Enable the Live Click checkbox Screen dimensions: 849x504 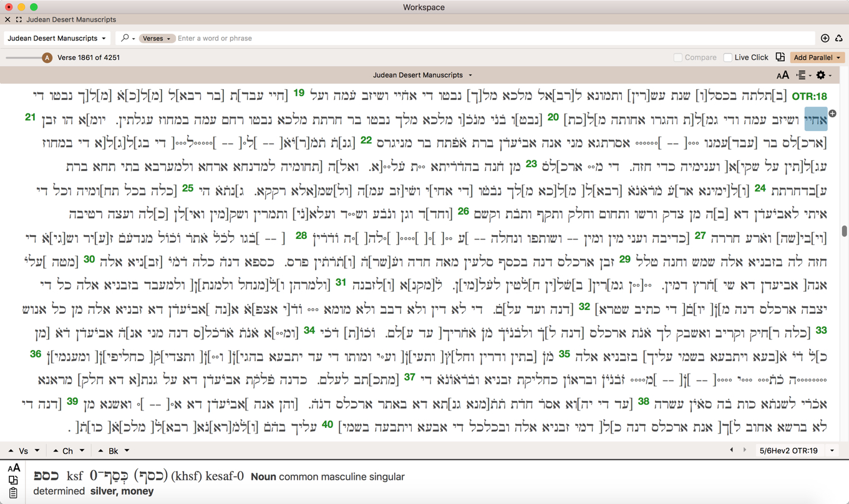click(x=728, y=57)
